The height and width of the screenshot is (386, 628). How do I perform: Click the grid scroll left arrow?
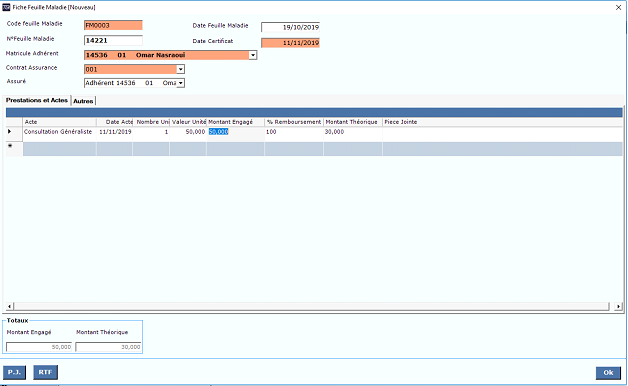coord(10,306)
